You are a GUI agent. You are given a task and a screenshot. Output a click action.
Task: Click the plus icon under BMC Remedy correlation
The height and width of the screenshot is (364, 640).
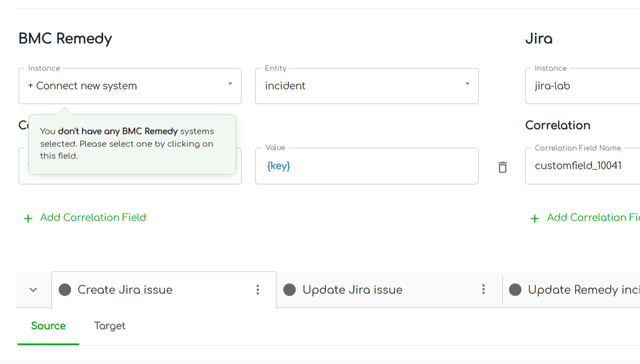pyautogui.click(x=28, y=219)
